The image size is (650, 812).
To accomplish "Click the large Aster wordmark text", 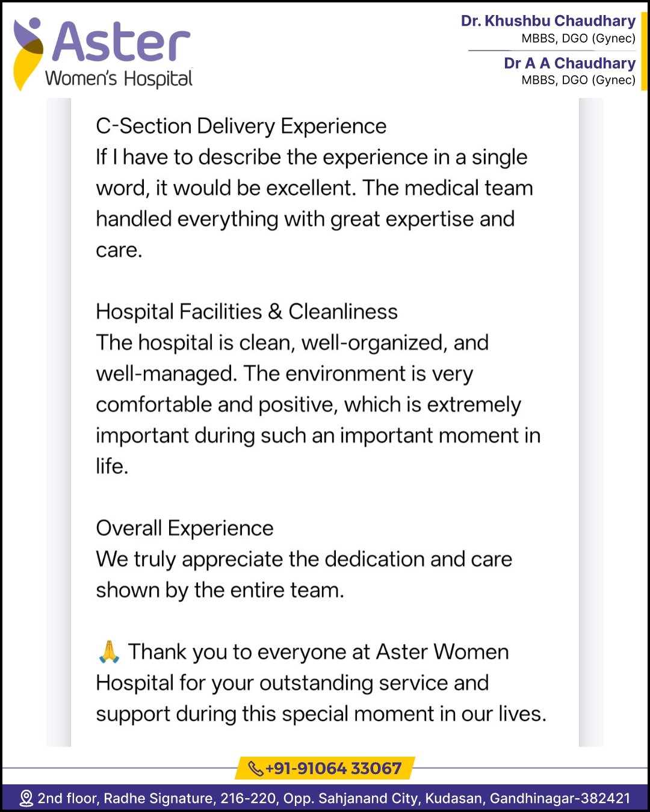I will [121, 42].
